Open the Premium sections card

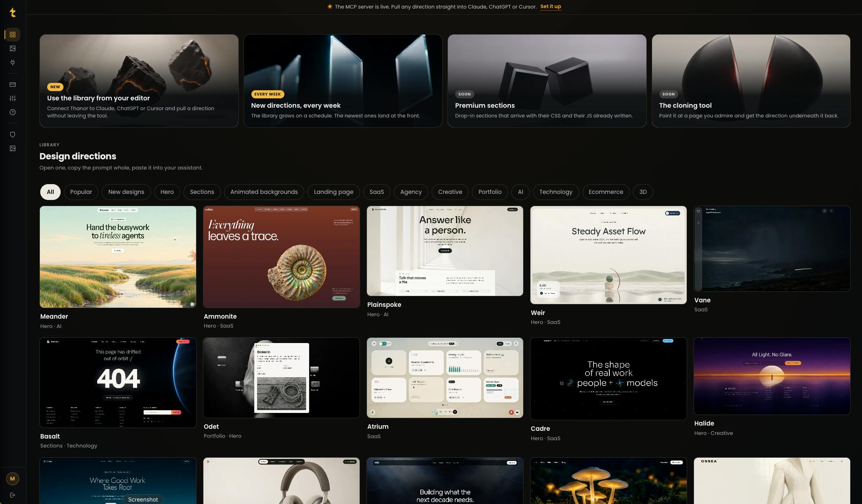(547, 81)
